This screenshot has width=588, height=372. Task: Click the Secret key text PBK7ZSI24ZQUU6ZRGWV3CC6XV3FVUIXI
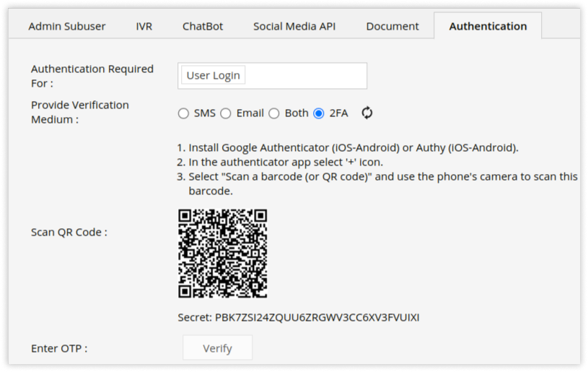coord(317,318)
